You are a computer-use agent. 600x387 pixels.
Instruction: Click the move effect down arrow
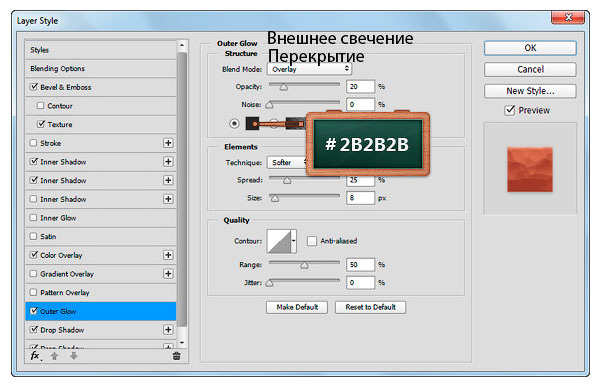point(73,356)
